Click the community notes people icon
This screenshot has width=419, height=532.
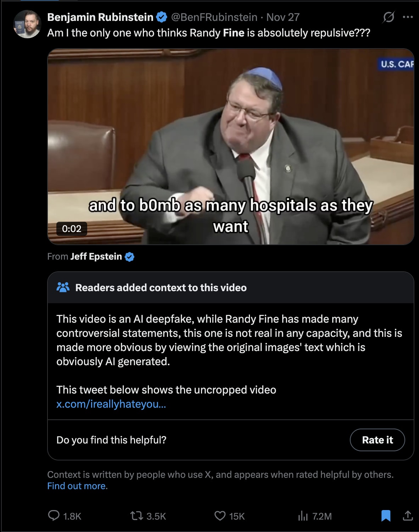coord(63,287)
